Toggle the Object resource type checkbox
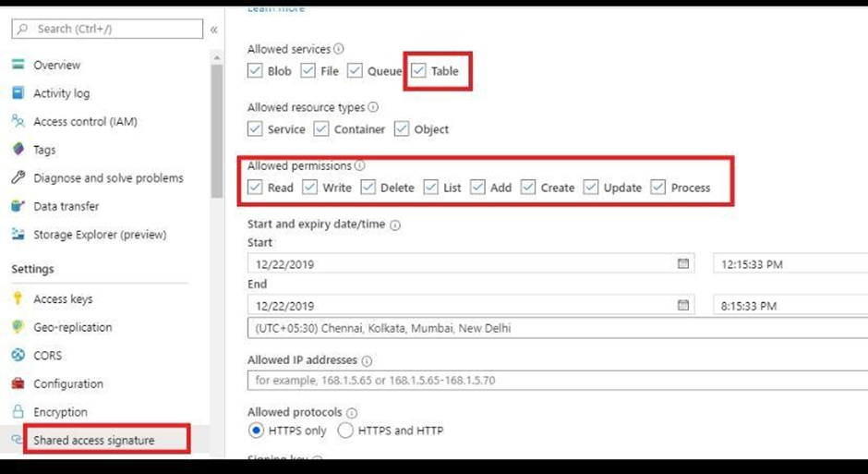 pos(402,129)
